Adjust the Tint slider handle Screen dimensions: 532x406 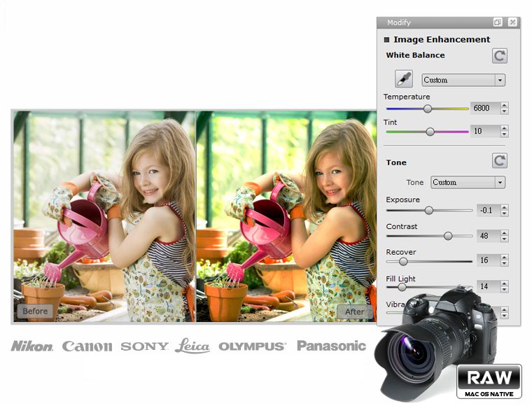pyautogui.click(x=430, y=132)
